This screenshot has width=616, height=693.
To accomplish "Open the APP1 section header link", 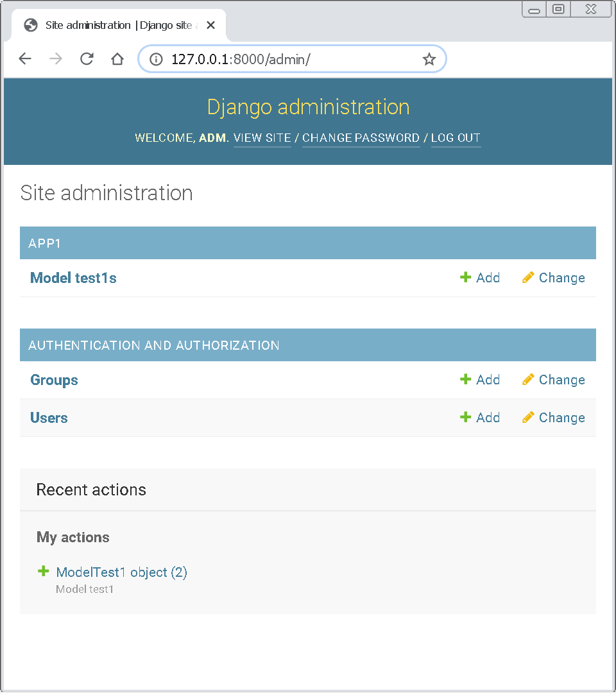I will pos(45,243).
